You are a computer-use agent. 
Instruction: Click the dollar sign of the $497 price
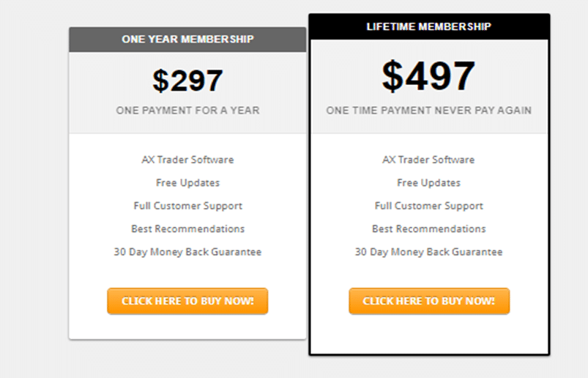coord(392,76)
